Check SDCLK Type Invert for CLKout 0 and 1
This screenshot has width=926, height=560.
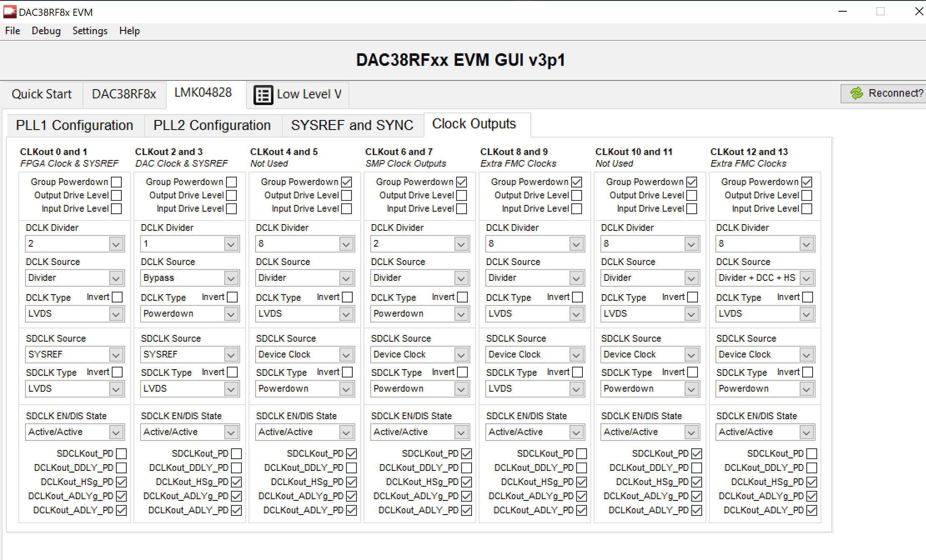(x=118, y=372)
